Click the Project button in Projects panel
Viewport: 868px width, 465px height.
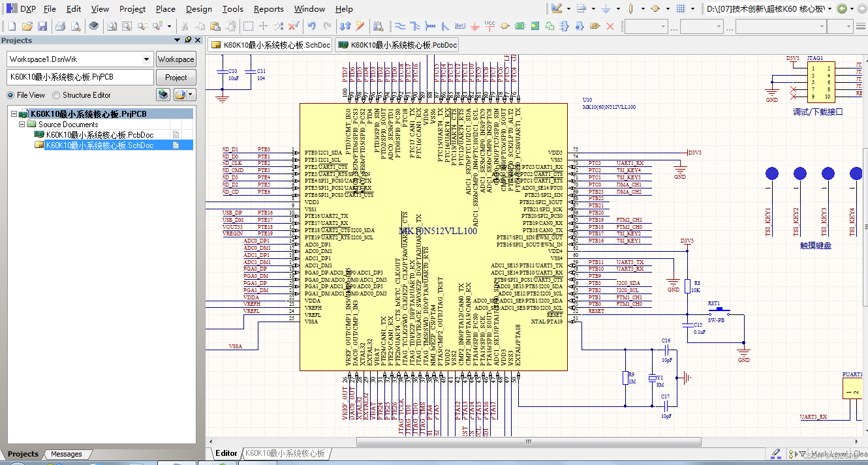pos(176,76)
